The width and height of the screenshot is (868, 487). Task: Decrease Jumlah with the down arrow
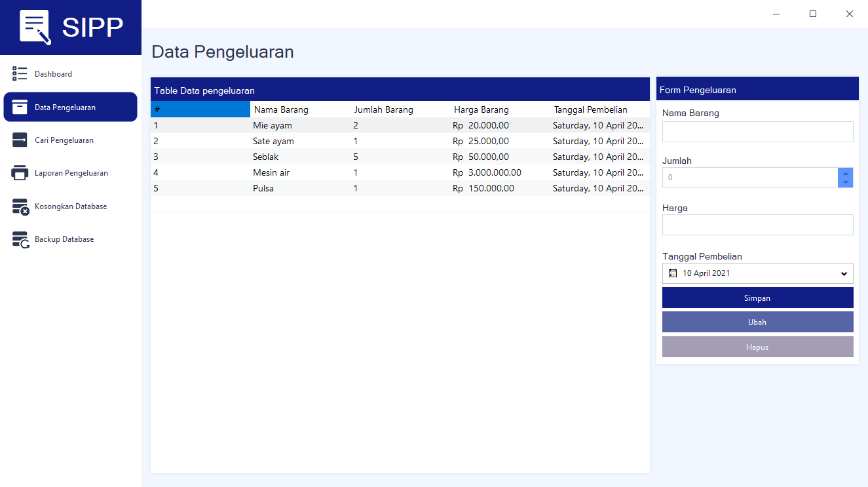[846, 182]
